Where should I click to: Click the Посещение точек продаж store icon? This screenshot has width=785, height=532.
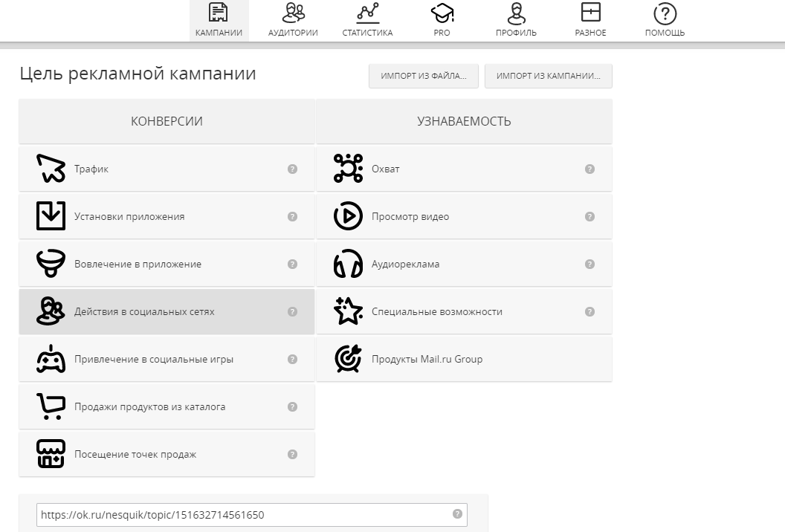(51, 454)
